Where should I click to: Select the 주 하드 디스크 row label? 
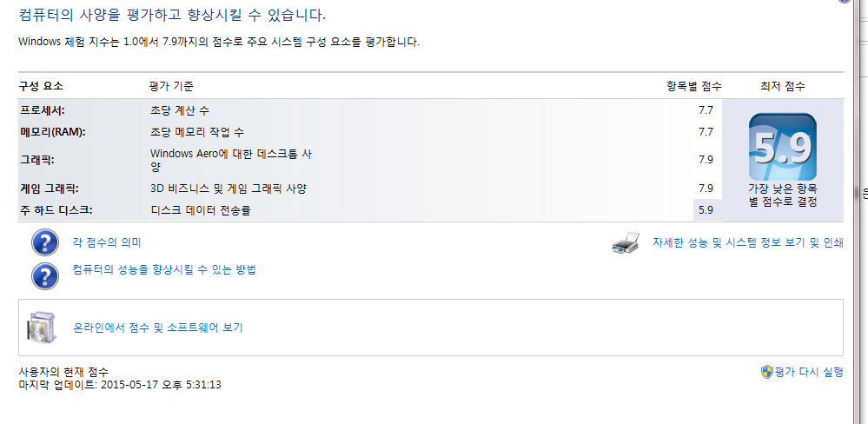coord(56,209)
